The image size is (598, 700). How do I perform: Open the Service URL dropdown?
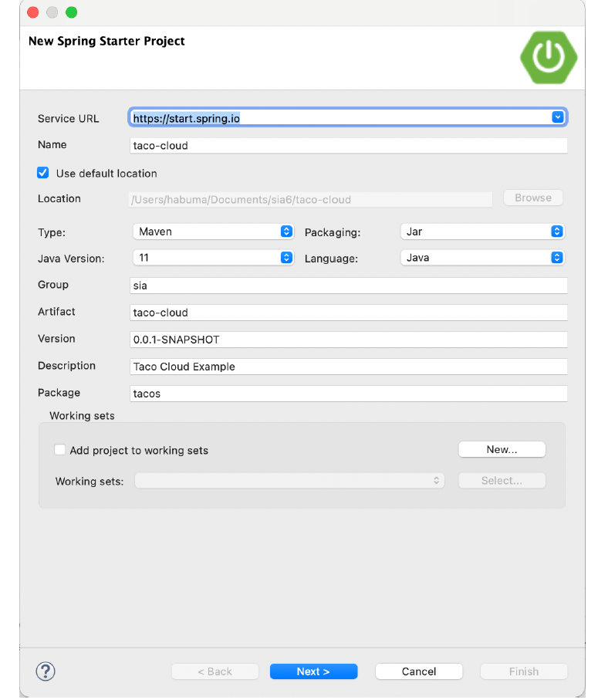557,117
